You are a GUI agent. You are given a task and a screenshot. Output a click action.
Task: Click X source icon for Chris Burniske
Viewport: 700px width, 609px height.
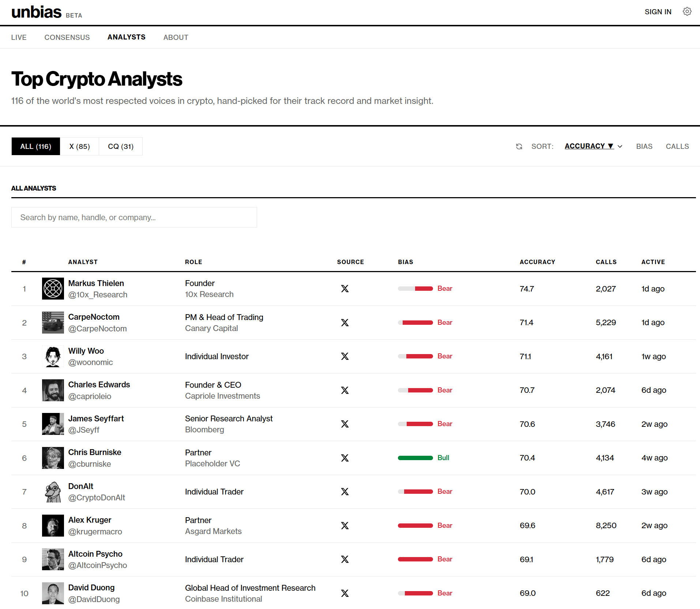tap(345, 458)
